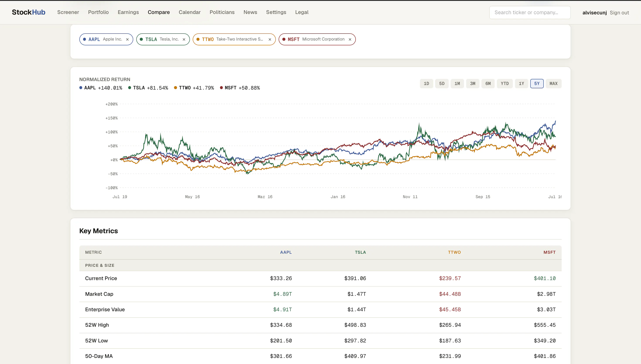641x364 pixels.
Task: Click the AAPL +140.01% legend entry
Action: (x=101, y=88)
